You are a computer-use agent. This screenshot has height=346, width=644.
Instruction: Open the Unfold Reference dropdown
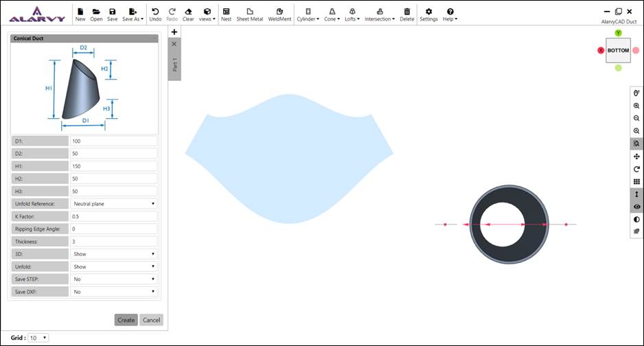(x=113, y=204)
